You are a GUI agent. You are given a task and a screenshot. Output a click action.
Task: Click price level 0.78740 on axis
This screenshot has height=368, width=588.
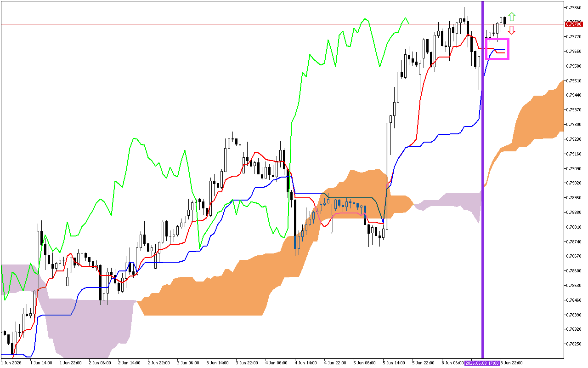[x=574, y=241]
